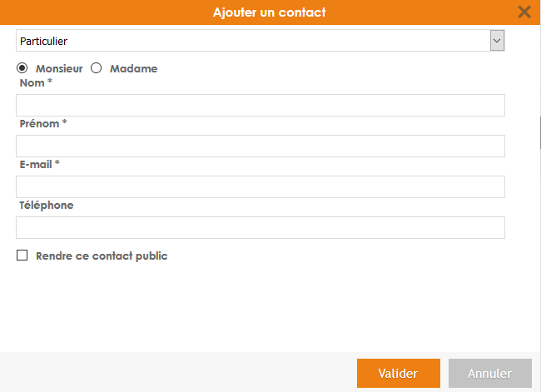The width and height of the screenshot is (541, 392).
Task: Click into the Téléphone text box
Action: [261, 227]
